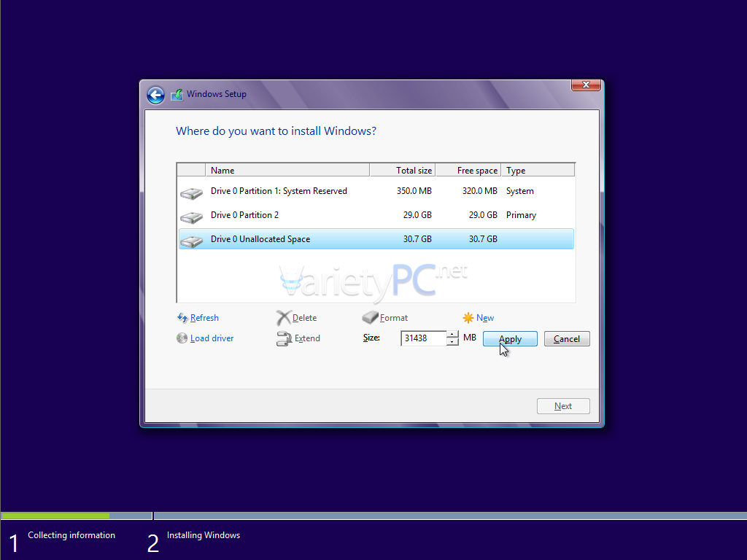Click the 350.0 MB total size cell
Viewport: 747px width, 560px height.
point(414,191)
